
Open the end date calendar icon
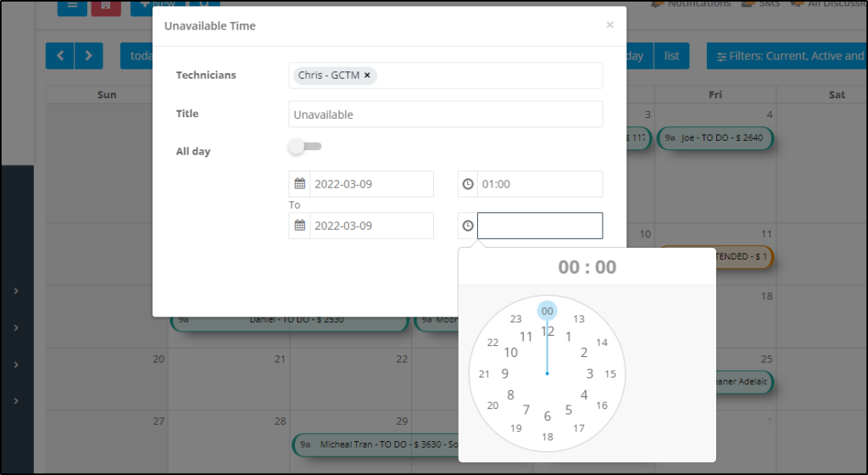pos(299,226)
